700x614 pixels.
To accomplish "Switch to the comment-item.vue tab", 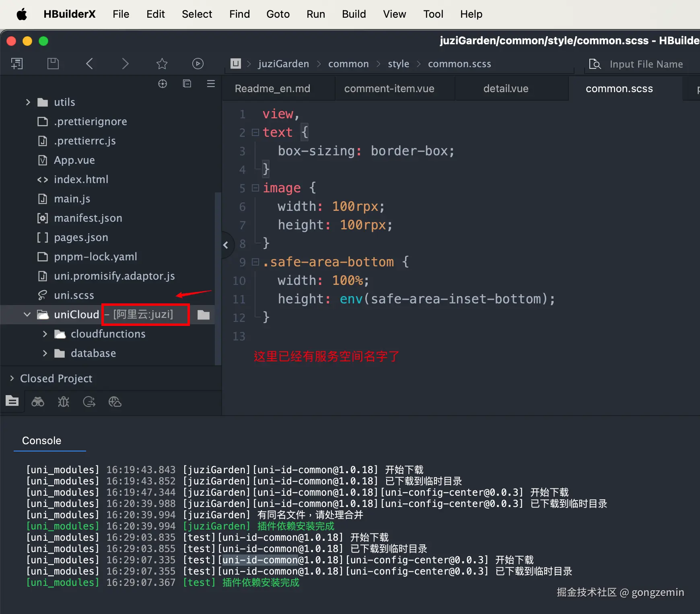I will click(x=389, y=89).
